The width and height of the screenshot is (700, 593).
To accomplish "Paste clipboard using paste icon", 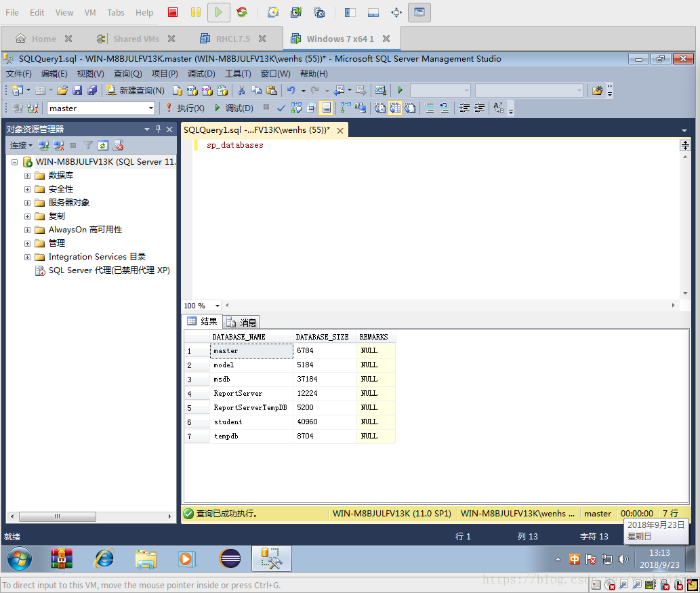I will (272, 91).
